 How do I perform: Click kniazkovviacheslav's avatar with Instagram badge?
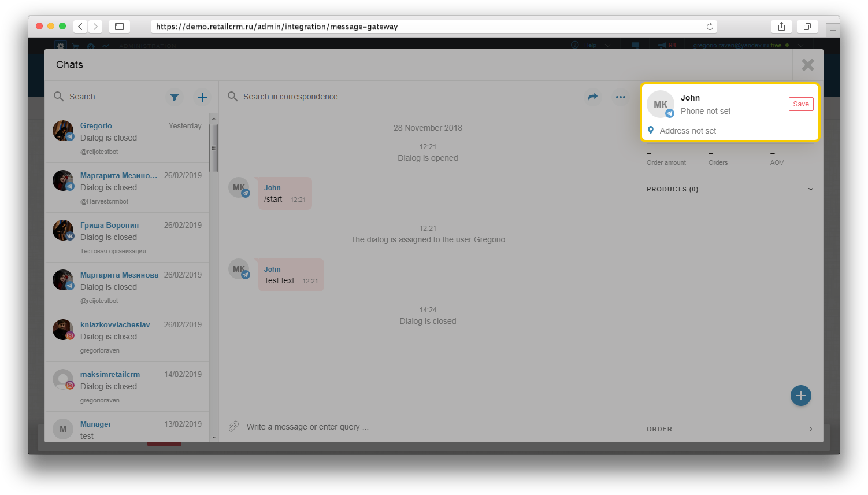pyautogui.click(x=63, y=330)
